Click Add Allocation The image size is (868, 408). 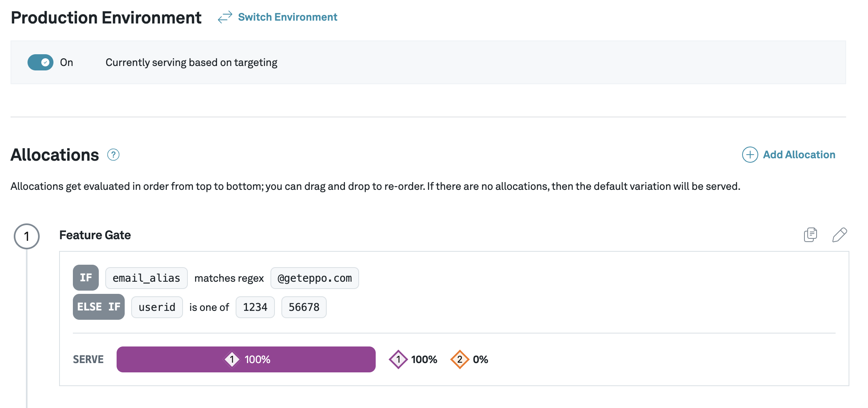click(798, 155)
